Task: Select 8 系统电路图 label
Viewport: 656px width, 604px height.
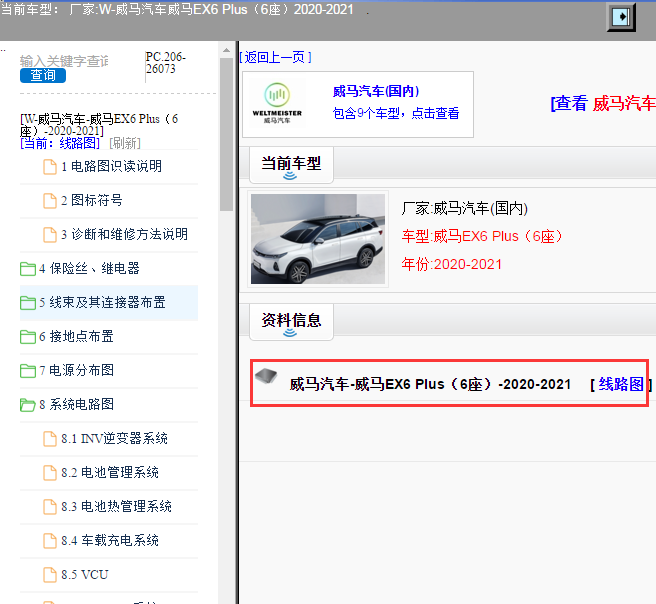Action: (76, 404)
